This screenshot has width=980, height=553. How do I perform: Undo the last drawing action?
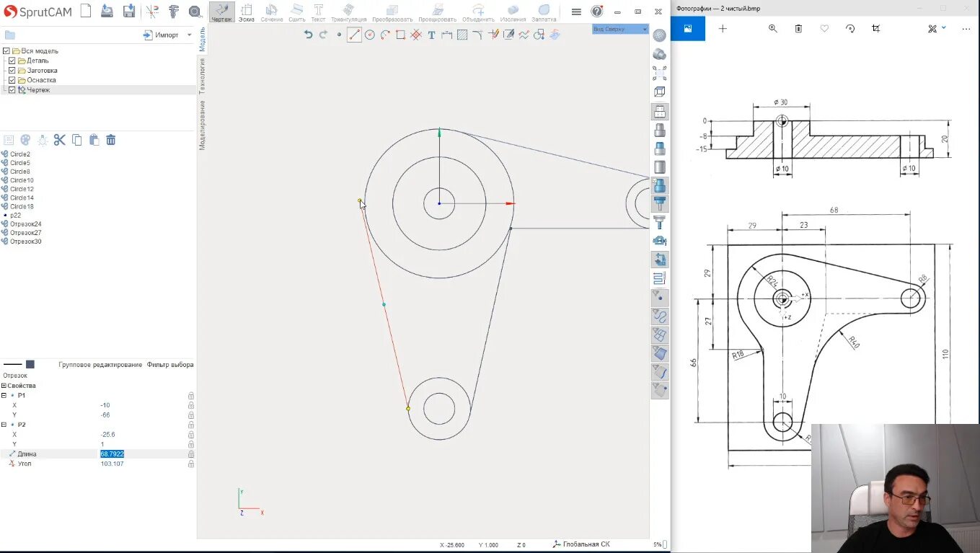(309, 35)
